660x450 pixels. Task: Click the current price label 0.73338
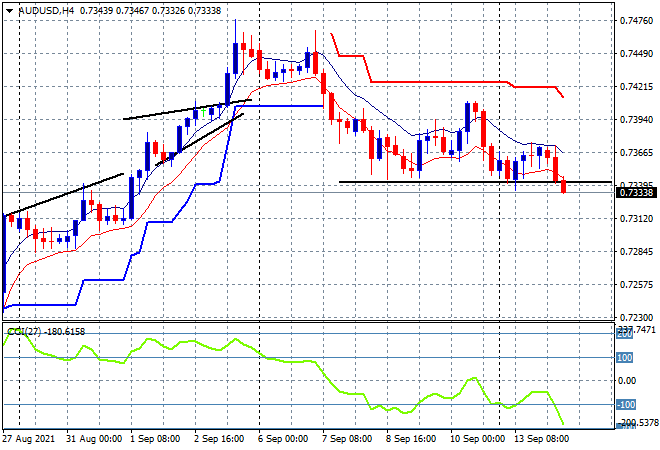(636, 193)
